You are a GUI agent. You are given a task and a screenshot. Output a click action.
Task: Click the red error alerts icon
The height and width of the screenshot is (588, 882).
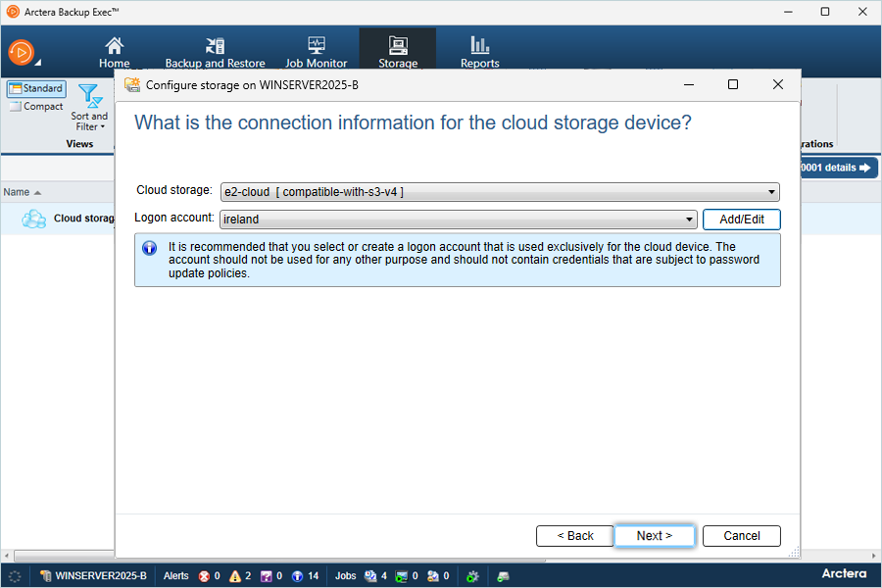(204, 576)
